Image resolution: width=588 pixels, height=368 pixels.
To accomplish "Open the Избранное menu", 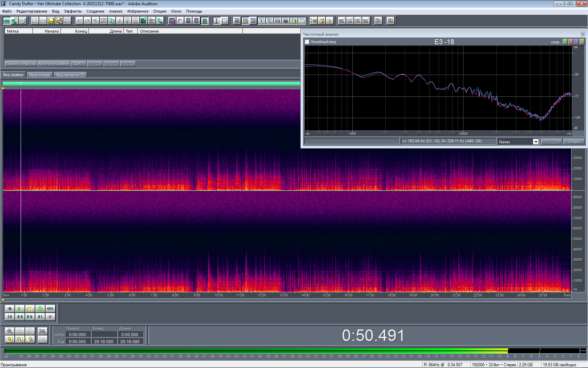I will (x=138, y=11).
